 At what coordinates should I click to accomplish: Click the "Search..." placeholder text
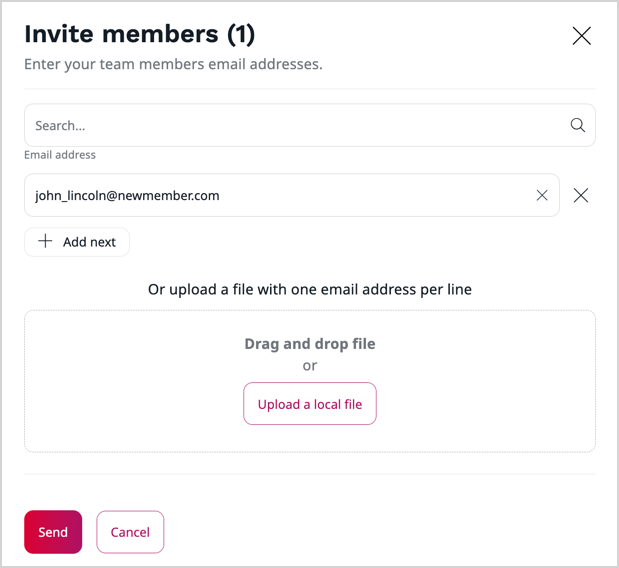60,126
